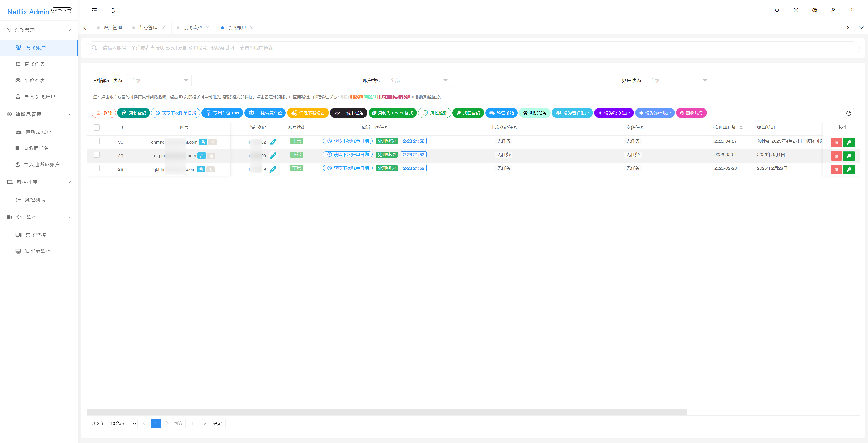Check the row with ID 29
The height and width of the screenshot is (443, 868).
coord(97,155)
